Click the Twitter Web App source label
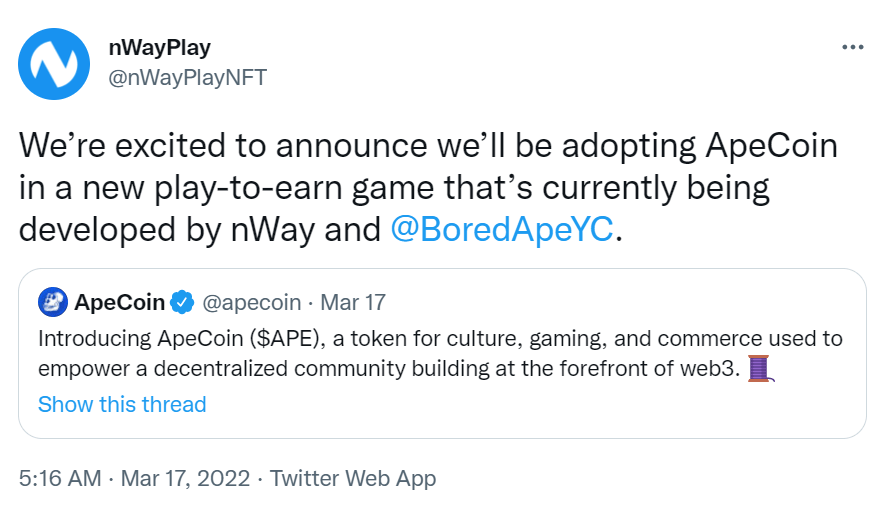Image resolution: width=880 pixels, height=514 pixels. pos(353,478)
